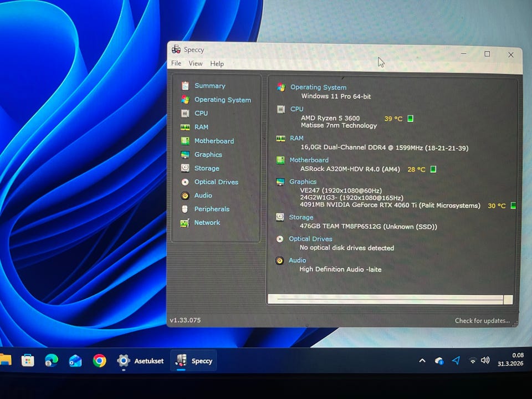
Task: Open the CPU sidebar section
Action: coord(201,113)
